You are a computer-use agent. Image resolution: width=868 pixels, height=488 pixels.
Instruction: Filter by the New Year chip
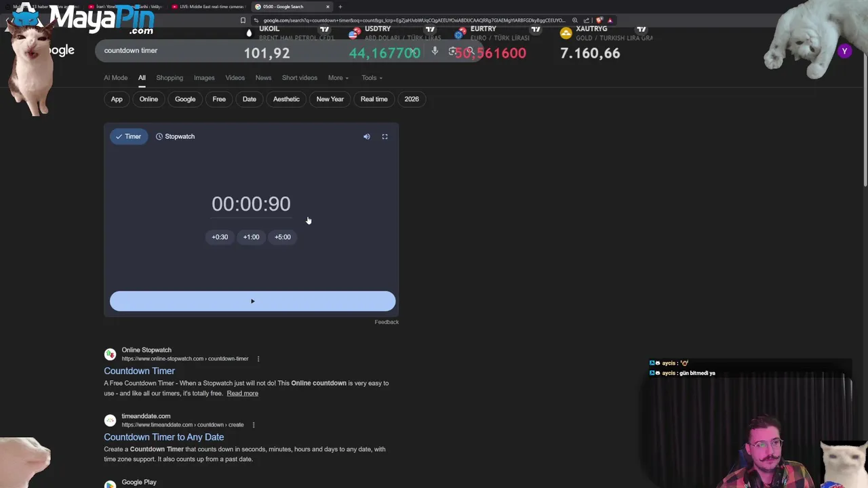coord(330,99)
